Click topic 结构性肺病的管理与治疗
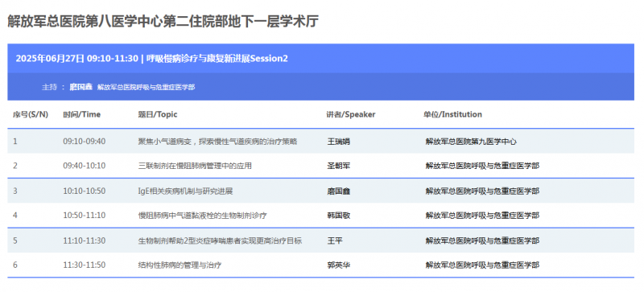The image size is (644, 292). click(180, 265)
